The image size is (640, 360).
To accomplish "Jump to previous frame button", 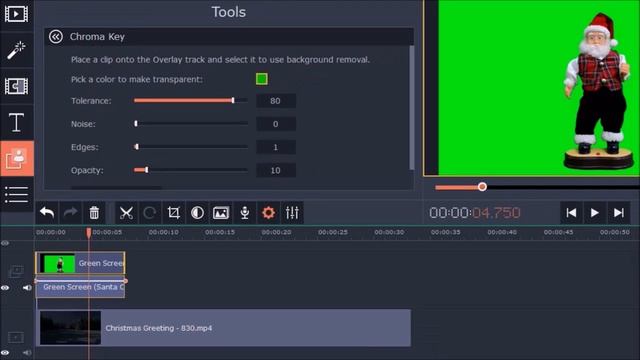I will pyautogui.click(x=571, y=213).
